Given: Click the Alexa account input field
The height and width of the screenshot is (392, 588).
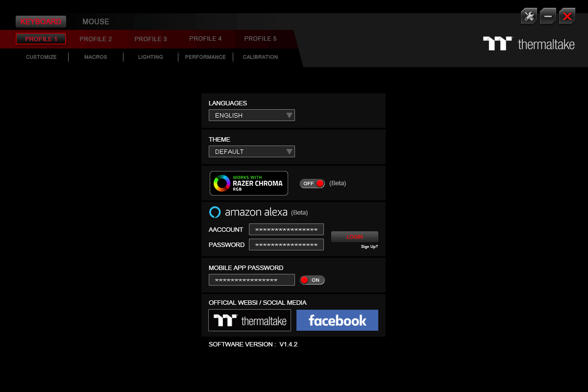Looking at the screenshot, I should [x=286, y=229].
